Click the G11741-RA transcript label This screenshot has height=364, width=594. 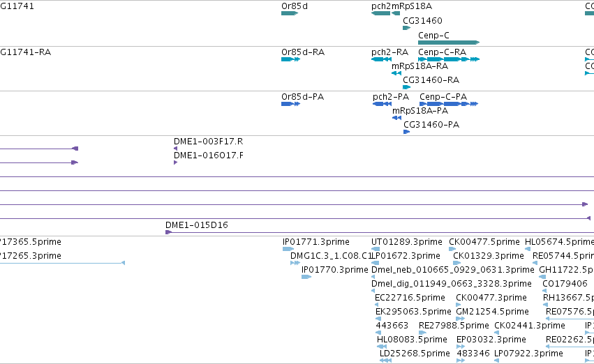point(25,52)
